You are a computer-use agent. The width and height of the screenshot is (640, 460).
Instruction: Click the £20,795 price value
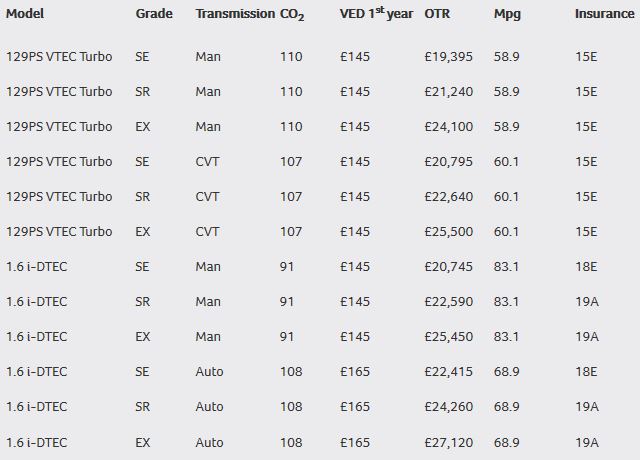[450, 162]
